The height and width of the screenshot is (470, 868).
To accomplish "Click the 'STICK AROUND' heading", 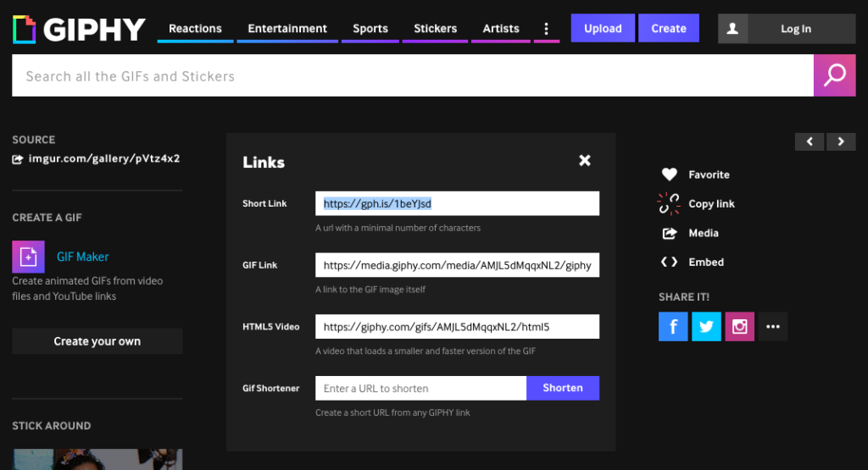I will [52, 426].
